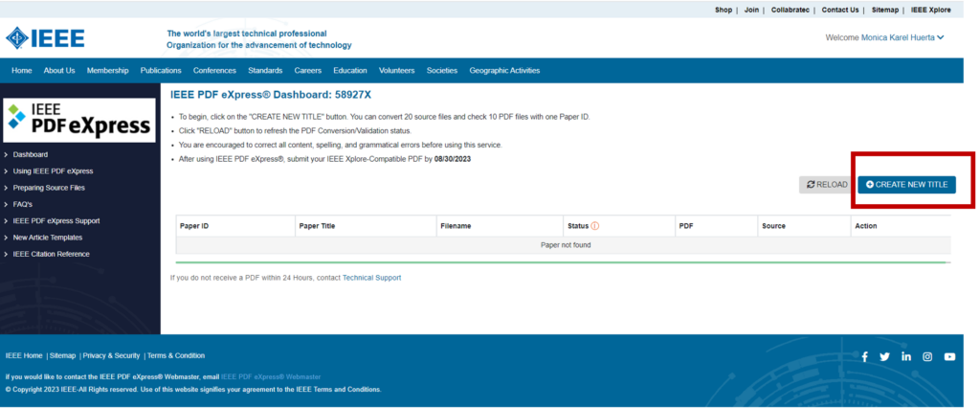
Task: Click the IEEE logo in the header
Action: point(45,38)
